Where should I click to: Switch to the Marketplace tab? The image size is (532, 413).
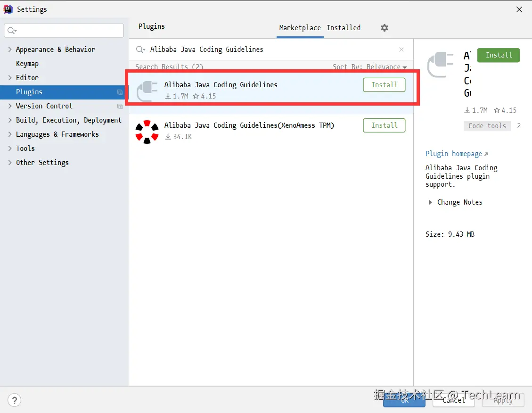pos(300,28)
